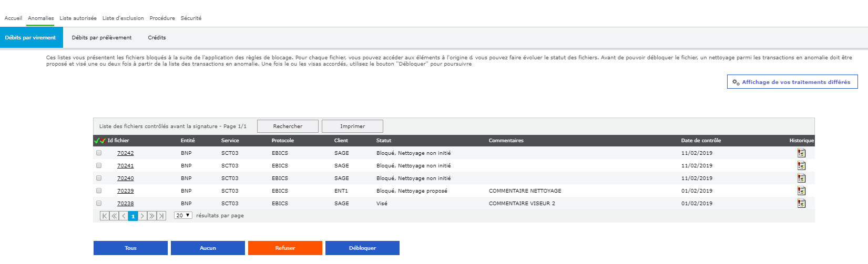Image resolution: width=868 pixels, height=264 pixels.
Task: Open history icon for file 70239
Action: pyautogui.click(x=801, y=191)
